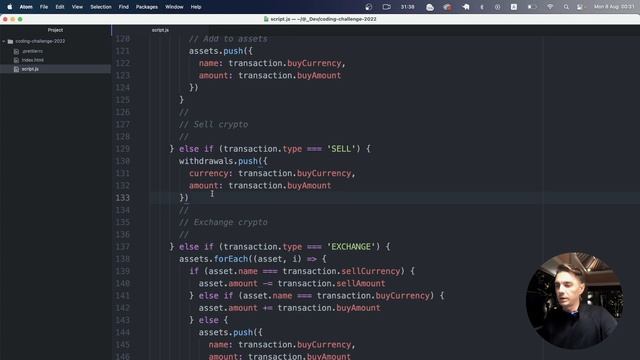
Task: Open the Find menu
Action: [x=124, y=7]
